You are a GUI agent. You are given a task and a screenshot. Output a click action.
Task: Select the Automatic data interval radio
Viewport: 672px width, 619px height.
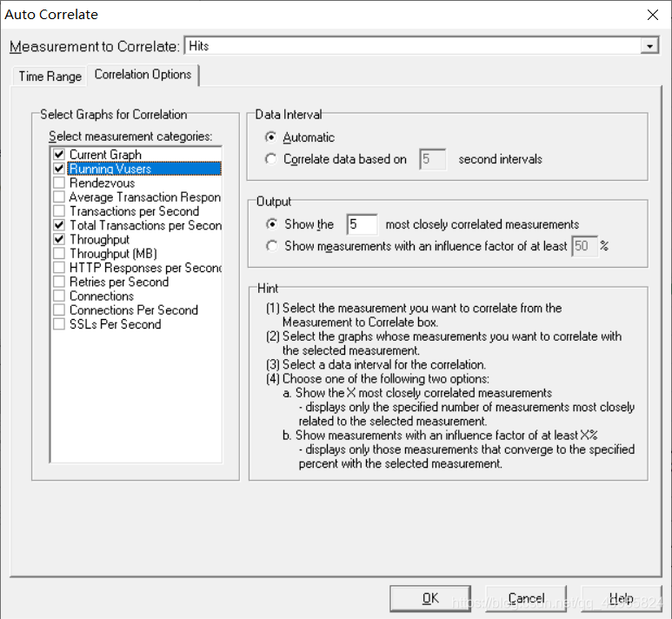[271, 137]
